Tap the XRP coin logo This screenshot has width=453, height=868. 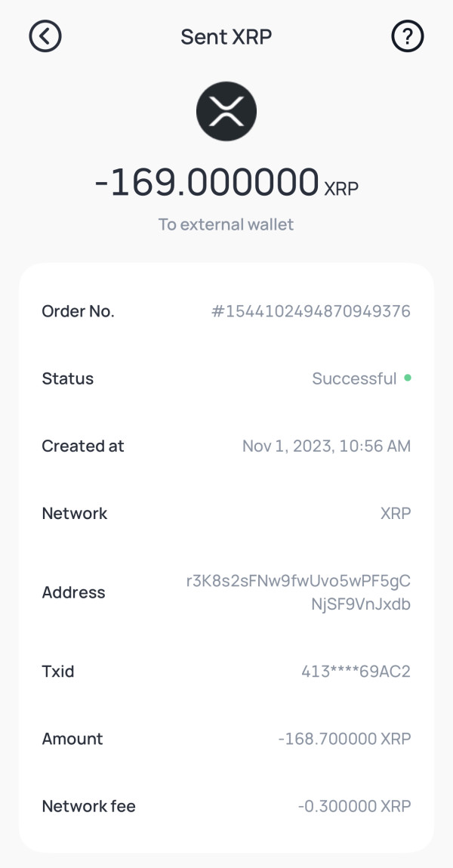pos(226,111)
